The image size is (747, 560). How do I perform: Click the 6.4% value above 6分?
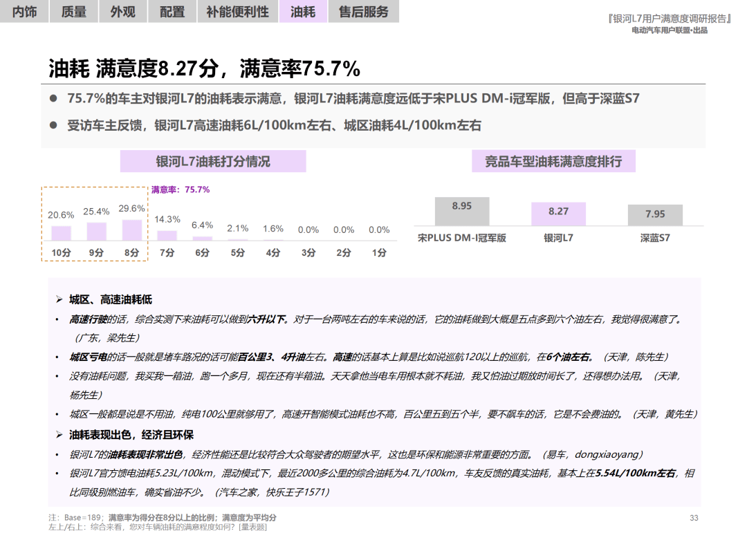tap(203, 225)
